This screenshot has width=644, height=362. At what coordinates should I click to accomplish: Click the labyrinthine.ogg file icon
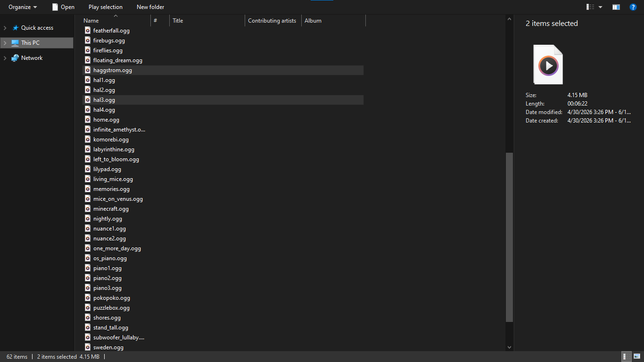[88, 149]
